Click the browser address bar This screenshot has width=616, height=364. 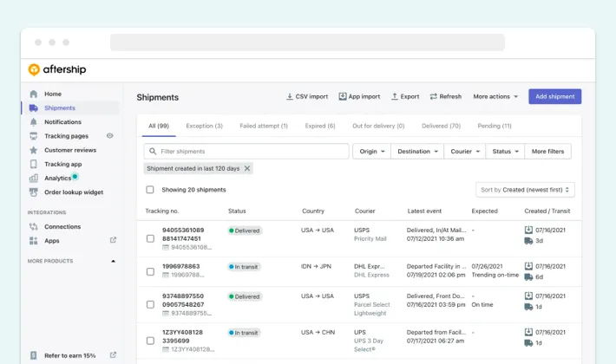[307, 42]
